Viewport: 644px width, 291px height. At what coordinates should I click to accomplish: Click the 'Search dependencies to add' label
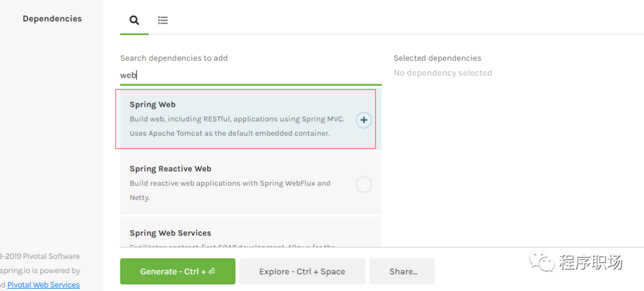(174, 58)
